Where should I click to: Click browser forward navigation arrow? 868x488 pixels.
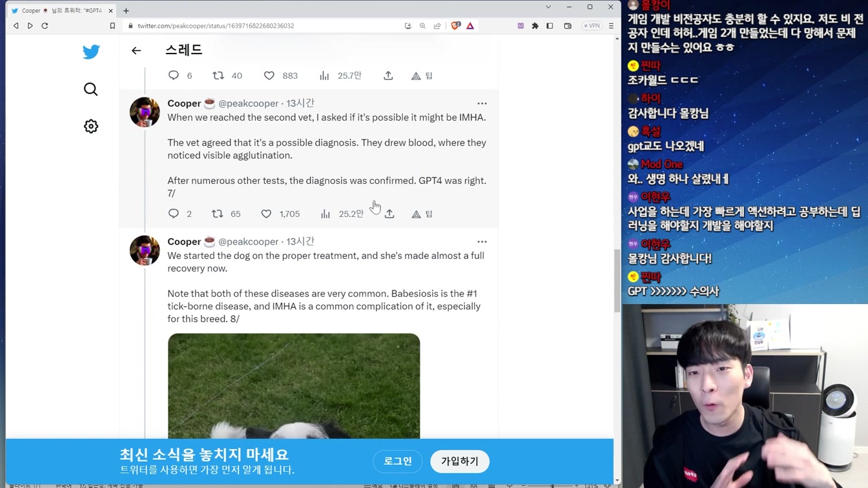(30, 26)
